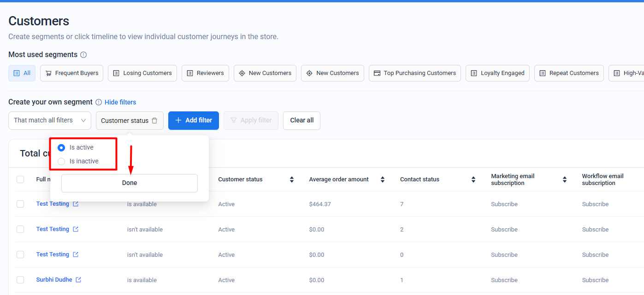This screenshot has height=295, width=644.
Task: Sort by Average order amount column arrows
Action: click(383, 179)
